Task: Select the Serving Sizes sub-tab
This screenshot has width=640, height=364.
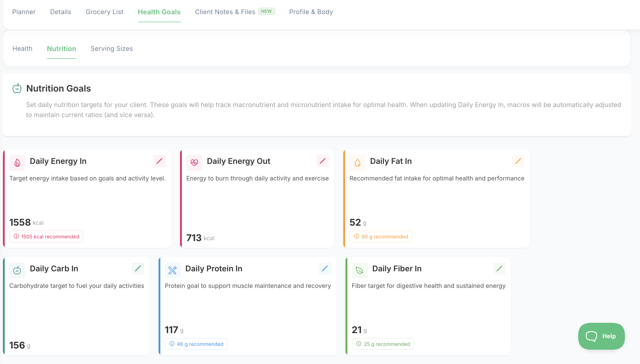Action: (112, 49)
